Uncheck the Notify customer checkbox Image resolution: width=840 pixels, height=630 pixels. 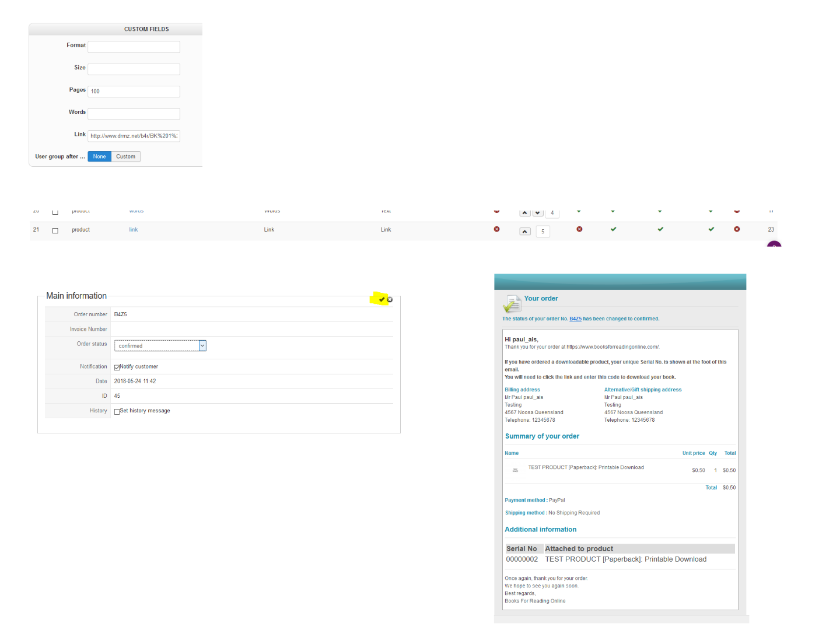coord(117,367)
